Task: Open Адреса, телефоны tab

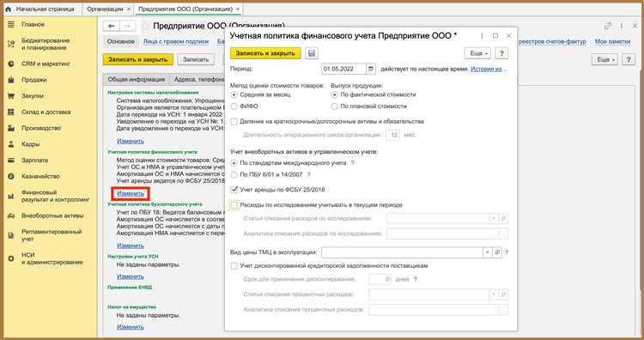Action: 199,79
